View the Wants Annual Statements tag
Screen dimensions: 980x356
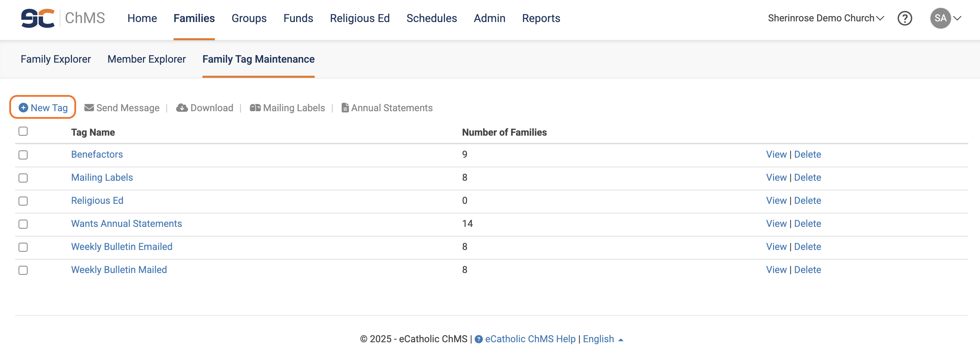(x=776, y=224)
